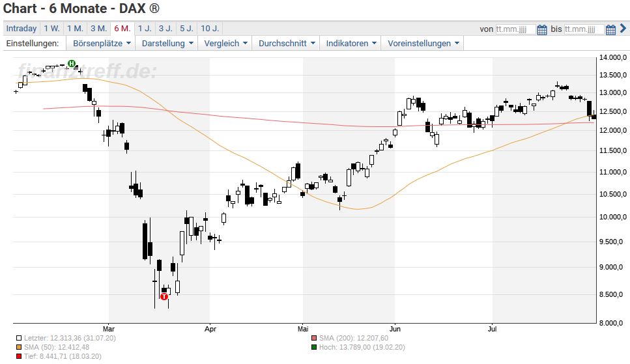Screen dimensions: 630x364
Task: Click the white Letzter legend swatch
Action: [x=19, y=339]
